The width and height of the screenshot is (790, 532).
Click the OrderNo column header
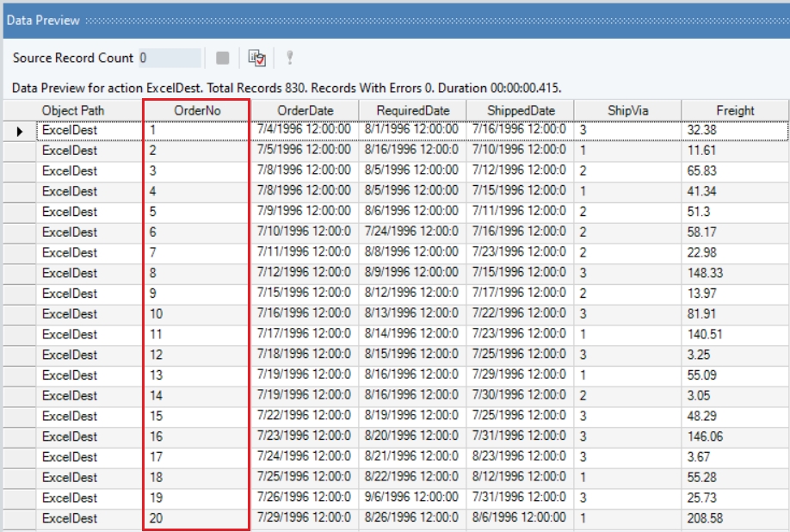(197, 110)
